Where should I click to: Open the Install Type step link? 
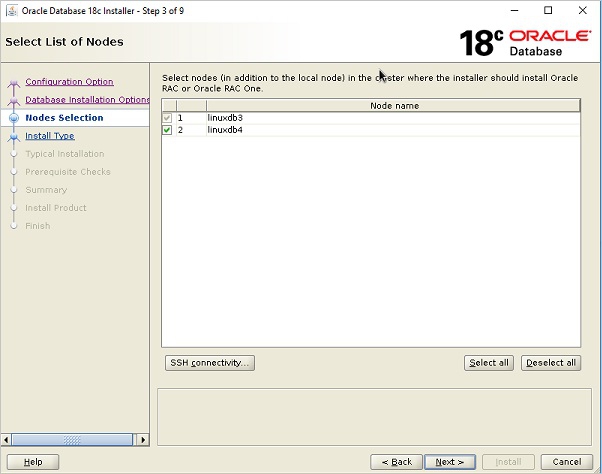[x=50, y=136]
